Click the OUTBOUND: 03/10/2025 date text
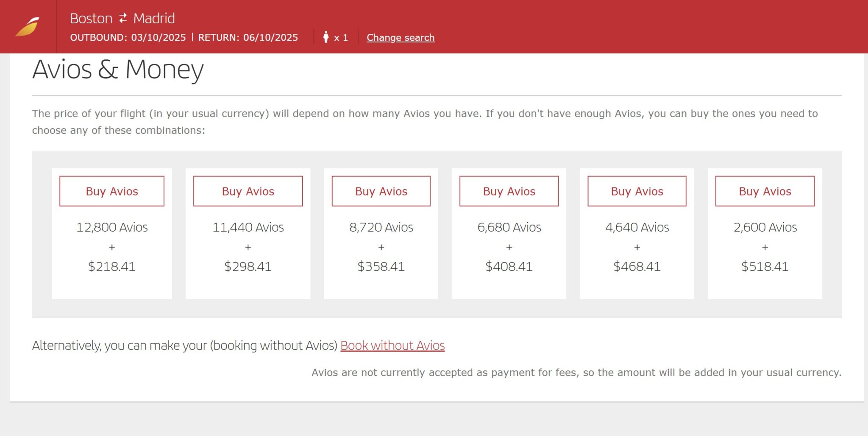868x436 pixels. [x=128, y=37]
